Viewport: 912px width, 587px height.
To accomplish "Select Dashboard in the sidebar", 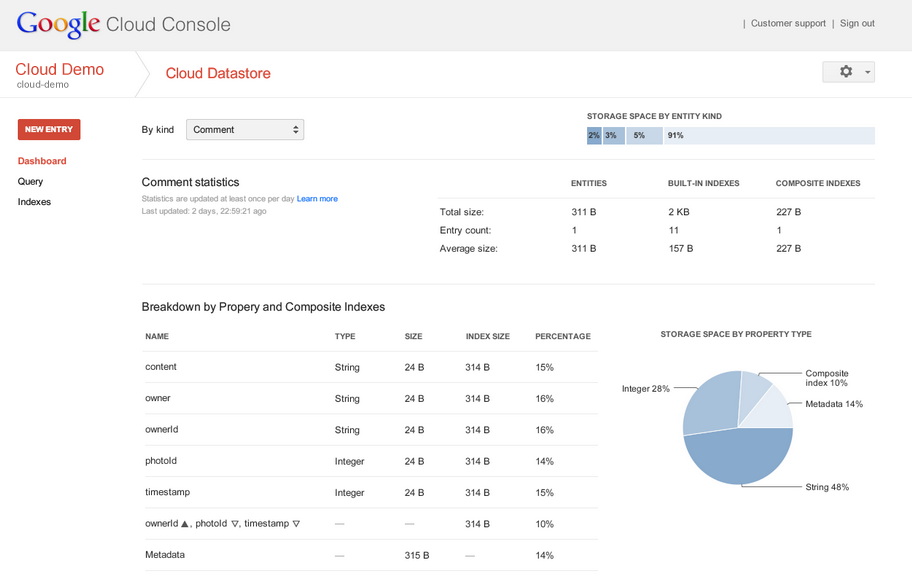I will point(42,161).
